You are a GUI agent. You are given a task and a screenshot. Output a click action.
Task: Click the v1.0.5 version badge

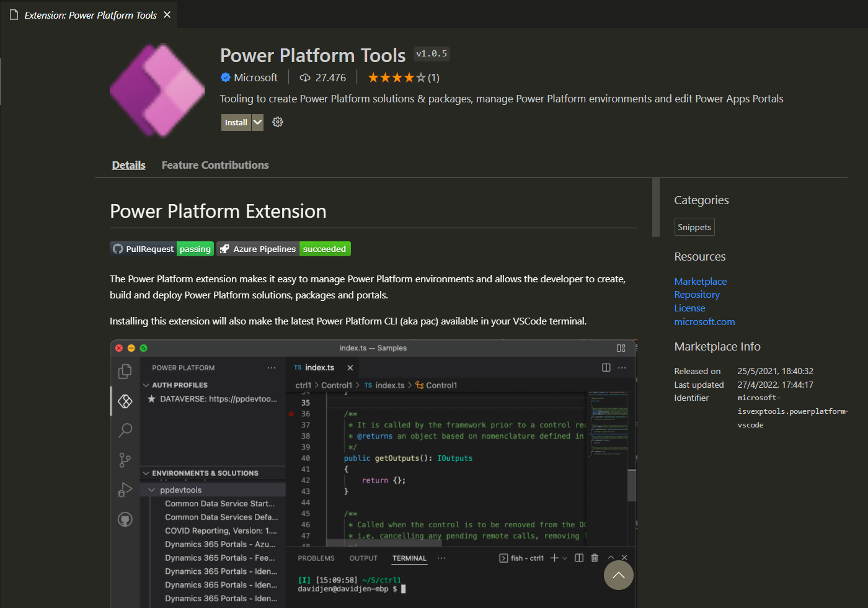(x=432, y=53)
